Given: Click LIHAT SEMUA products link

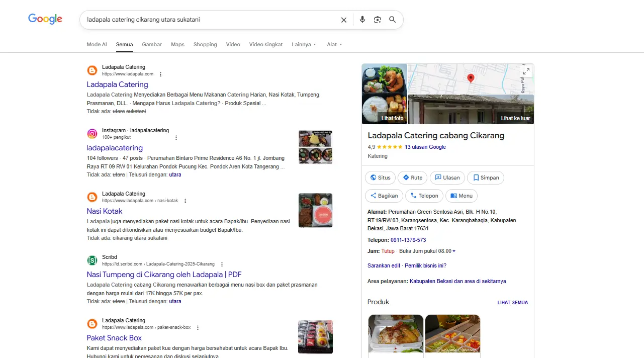Looking at the screenshot, I should (512, 303).
